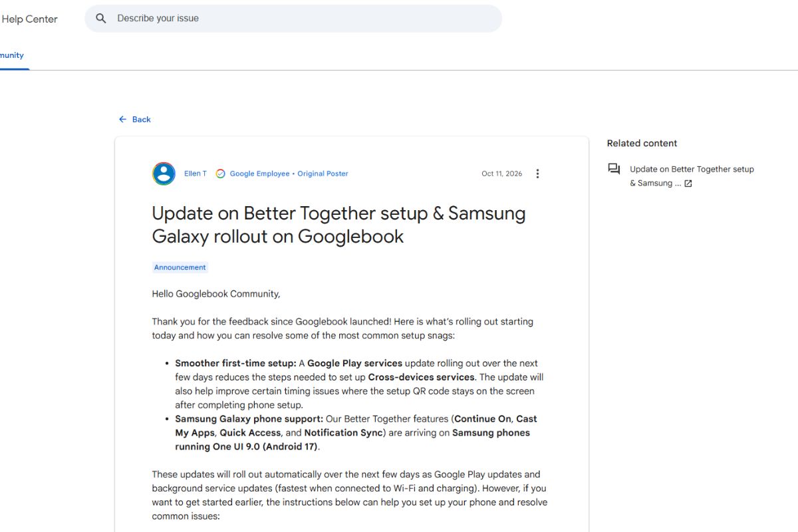798x532 pixels.
Task: Click the 'Quick Access' bold text
Action: coord(251,433)
